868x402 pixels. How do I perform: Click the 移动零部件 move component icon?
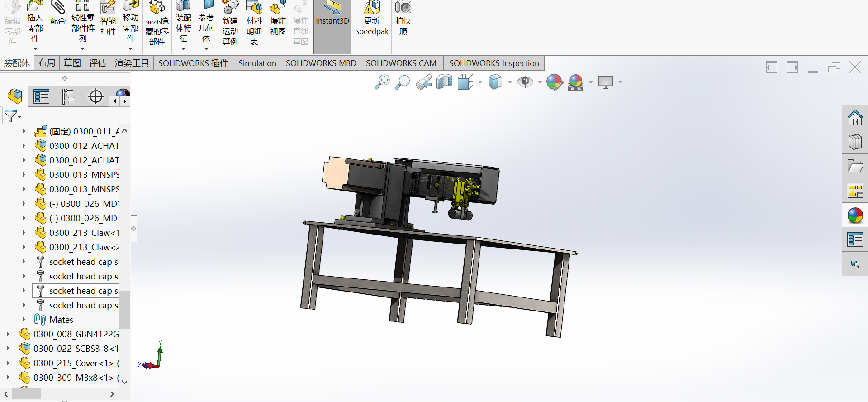[131, 6]
